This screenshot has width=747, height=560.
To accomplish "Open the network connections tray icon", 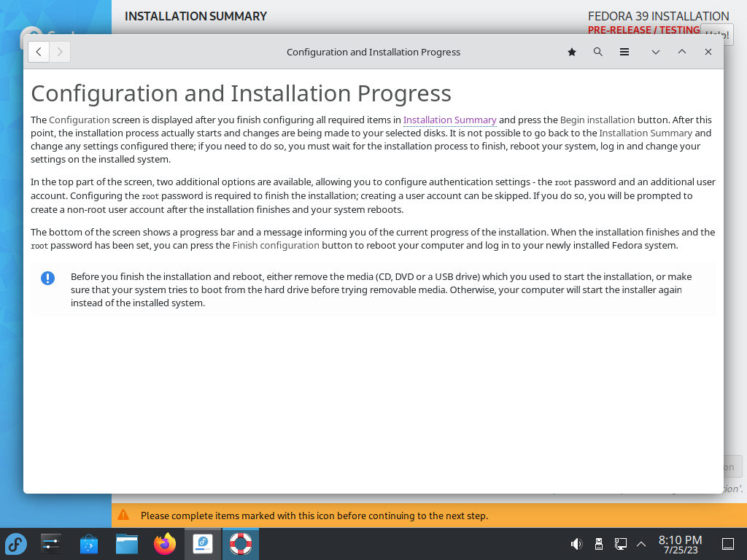I will tap(620, 544).
